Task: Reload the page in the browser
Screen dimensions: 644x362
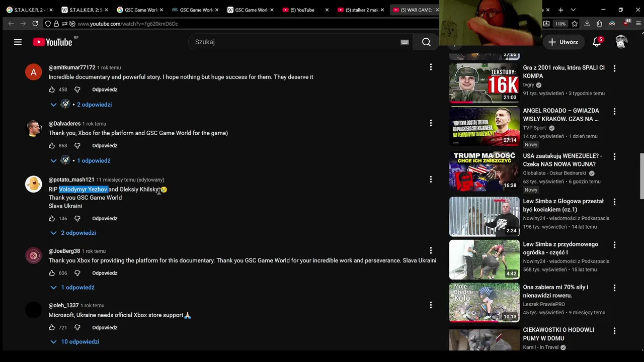Action: (35, 24)
